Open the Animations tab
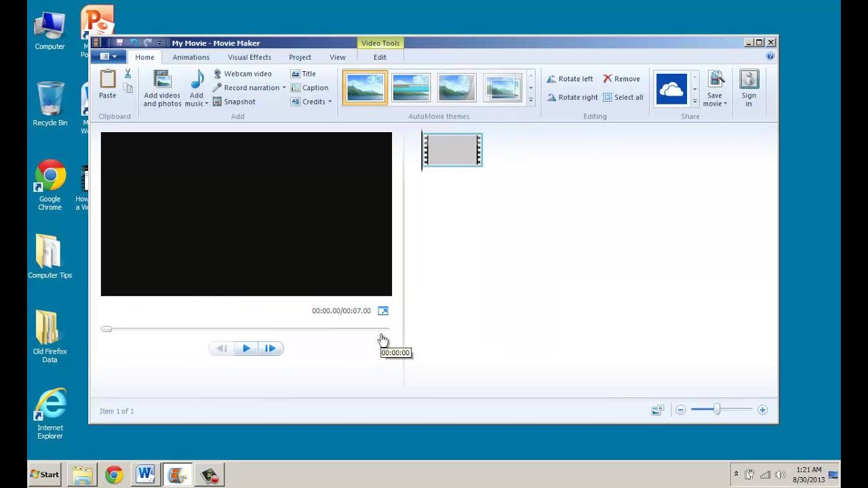The image size is (868, 488). (x=191, y=58)
